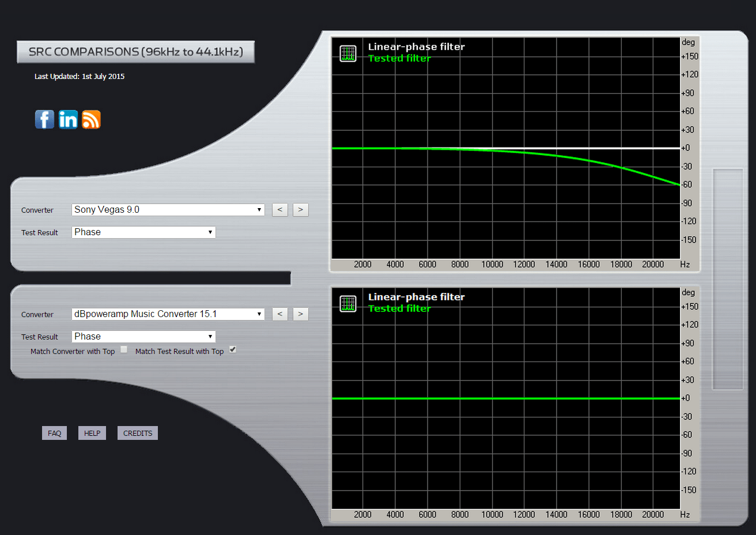This screenshot has height=535, width=756.
Task: Select the previous converter for the top chart
Action: click(x=280, y=209)
